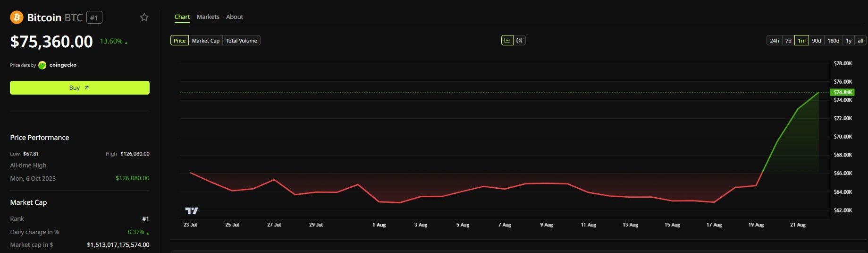Set chart range to 90d
The image size is (868, 253).
(x=817, y=41)
